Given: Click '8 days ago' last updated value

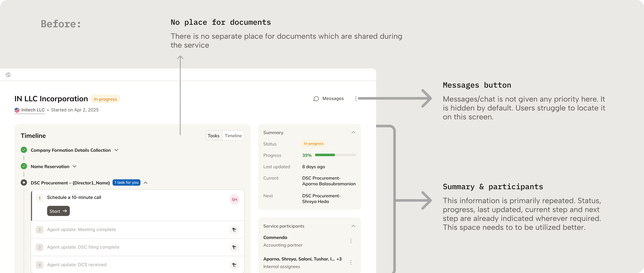Looking at the screenshot, I should [x=313, y=167].
